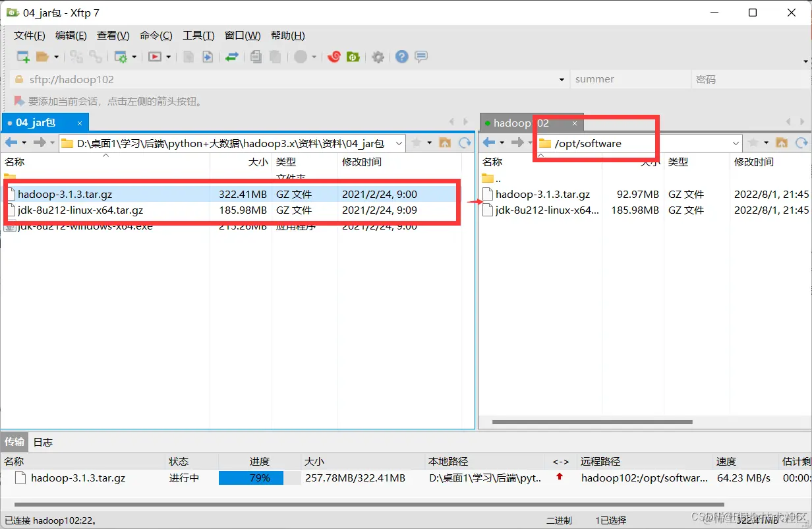
Task: Click the bookmark arrow add-session icon
Action: (19, 101)
